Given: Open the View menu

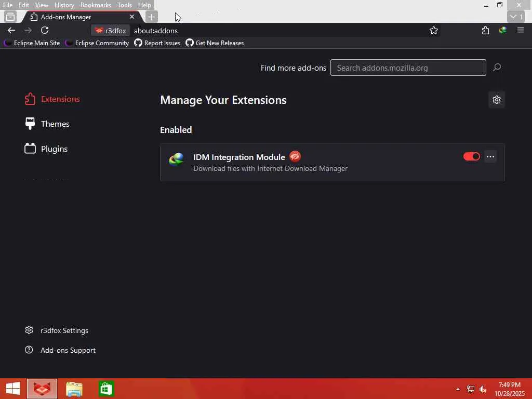Looking at the screenshot, I should [42, 5].
